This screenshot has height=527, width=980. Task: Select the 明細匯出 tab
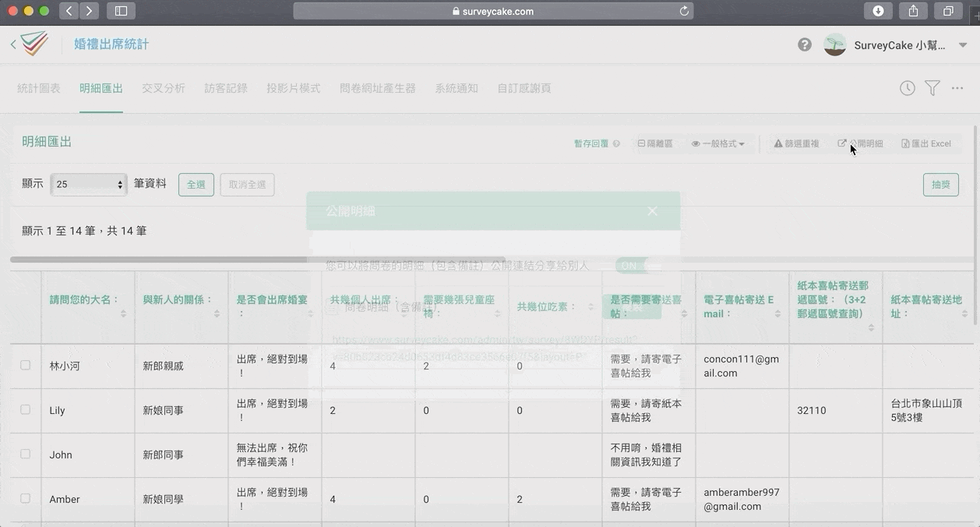(x=101, y=88)
